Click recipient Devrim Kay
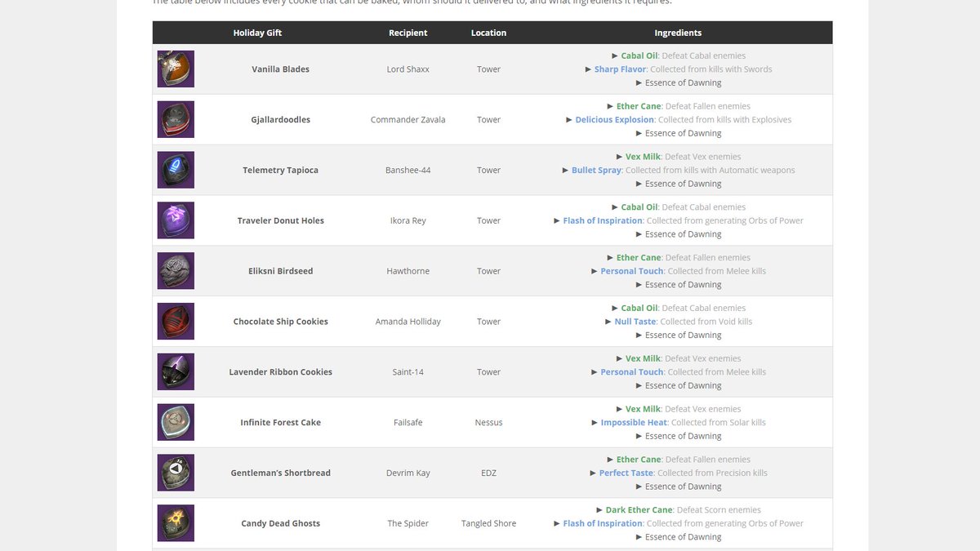Viewport: 980px width, 551px height. pyautogui.click(x=408, y=473)
